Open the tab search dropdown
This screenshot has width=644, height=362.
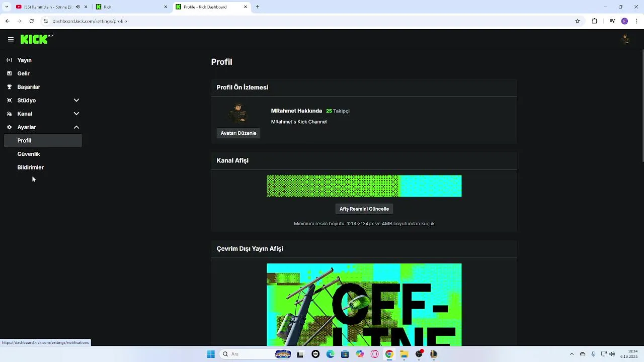tap(7, 7)
